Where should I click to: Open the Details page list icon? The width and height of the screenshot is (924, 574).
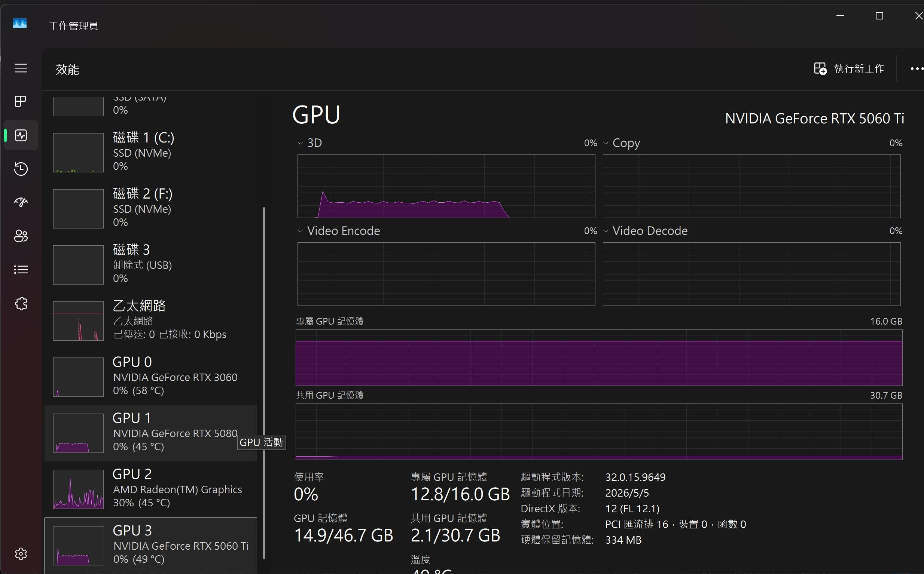21,270
